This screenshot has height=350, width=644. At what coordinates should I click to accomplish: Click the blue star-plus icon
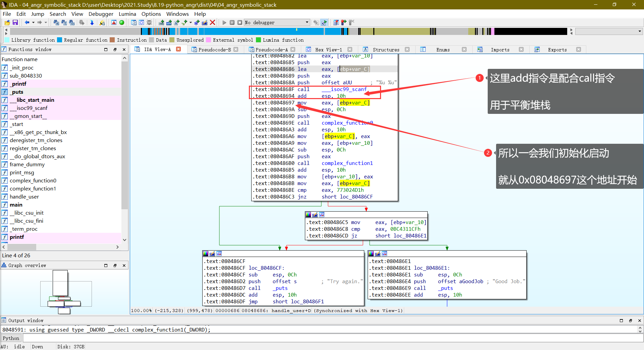tap(197, 23)
